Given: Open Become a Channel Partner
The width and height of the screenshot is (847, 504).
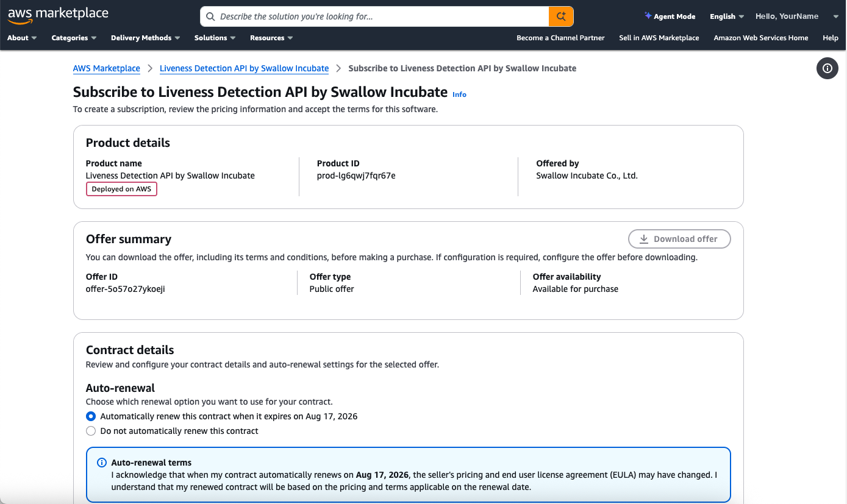Looking at the screenshot, I should [560, 38].
